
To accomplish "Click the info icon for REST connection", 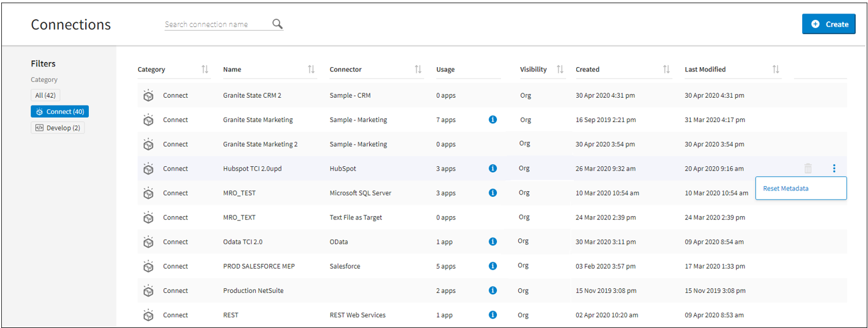I will click(493, 315).
